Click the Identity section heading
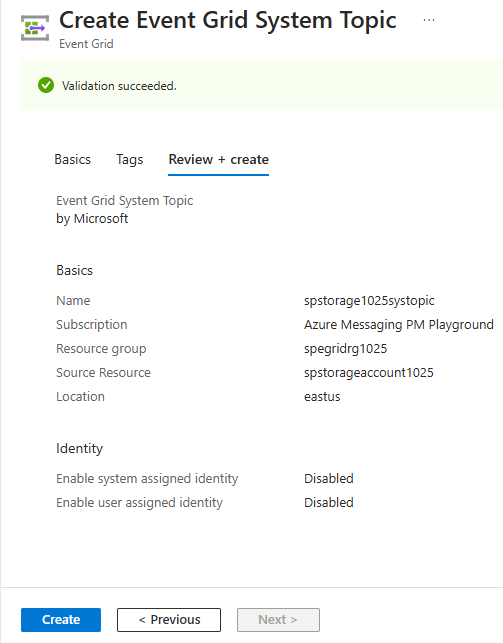The height and width of the screenshot is (643, 503). (x=79, y=449)
